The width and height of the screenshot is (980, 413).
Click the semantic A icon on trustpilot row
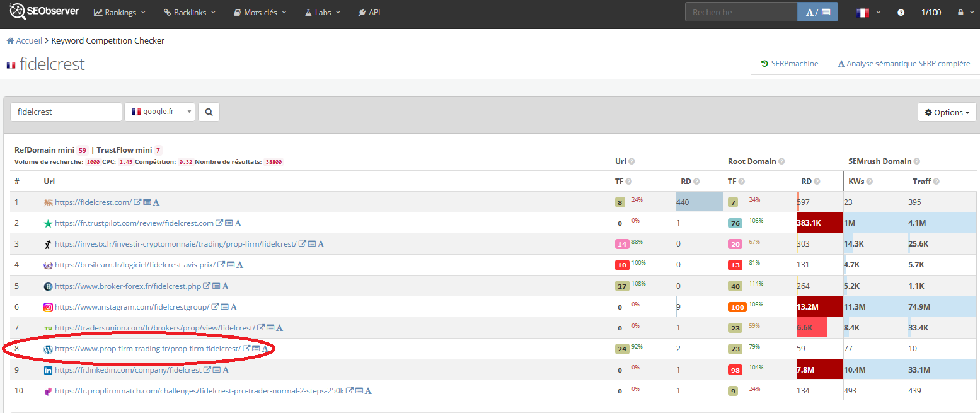click(238, 223)
